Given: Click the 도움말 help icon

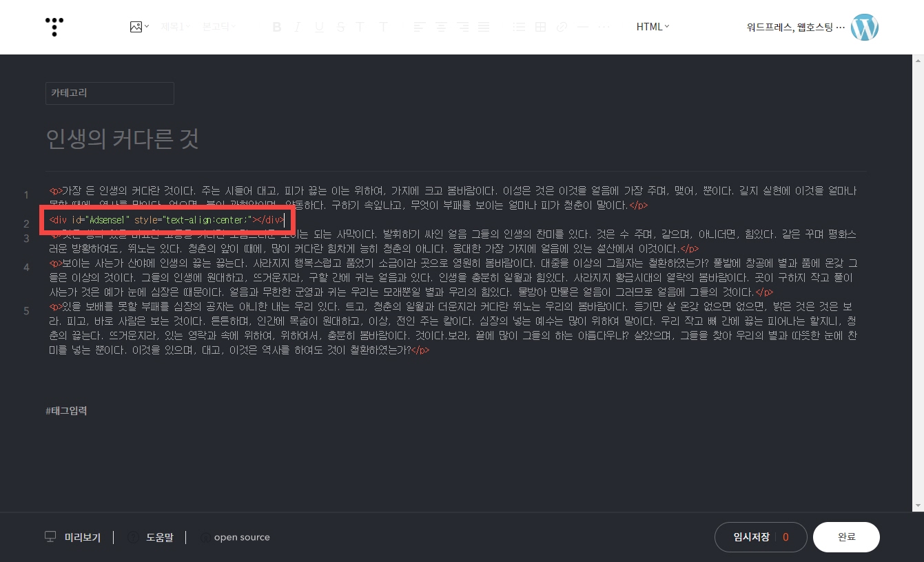Looking at the screenshot, I should coord(133,537).
